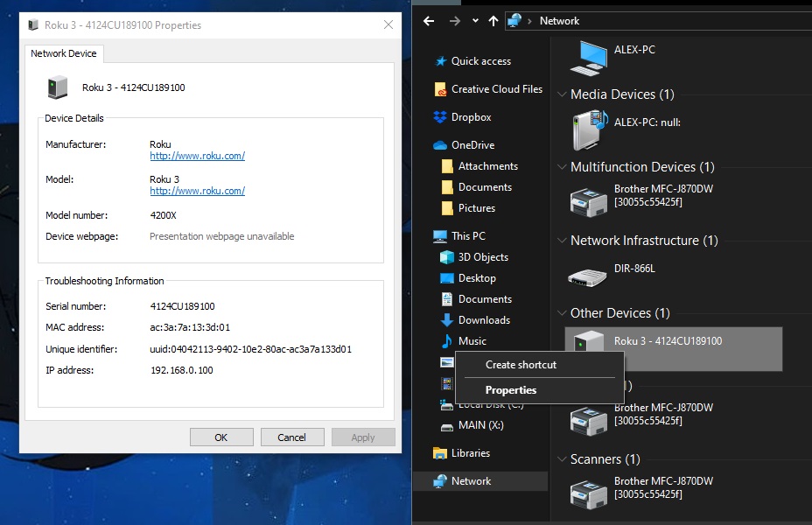This screenshot has height=525, width=812.
Task: Click the Properties dialog title bar icon
Action: tap(33, 24)
